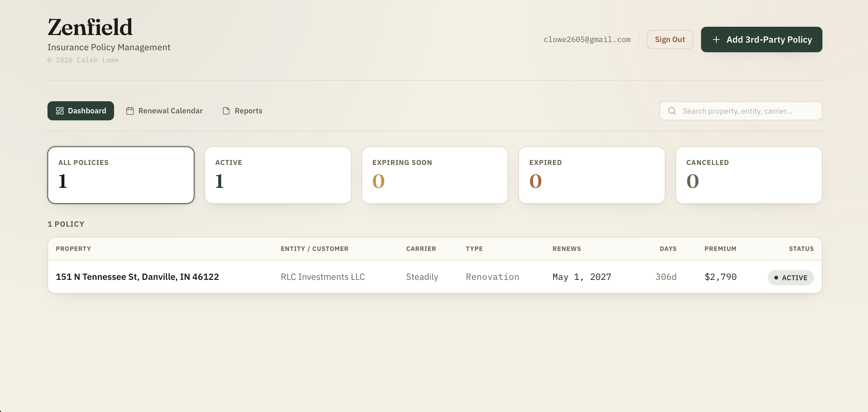This screenshot has width=868, height=412.
Task: Click the $2,790 premium value
Action: point(720,277)
